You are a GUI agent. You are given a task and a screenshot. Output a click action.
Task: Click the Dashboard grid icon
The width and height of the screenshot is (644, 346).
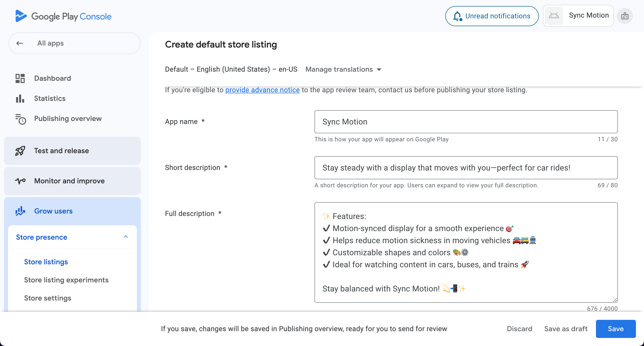pos(20,78)
